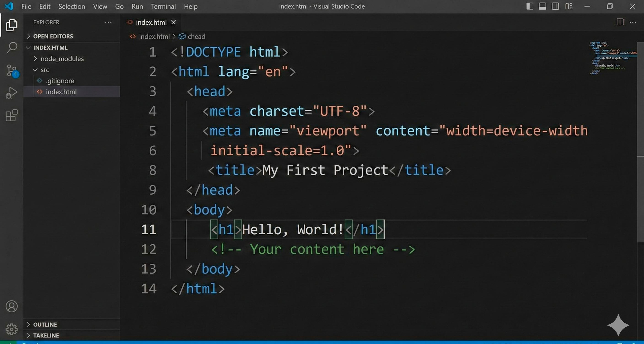This screenshot has height=344, width=644.
Task: Open the Extensions view icon
Action: tap(12, 115)
